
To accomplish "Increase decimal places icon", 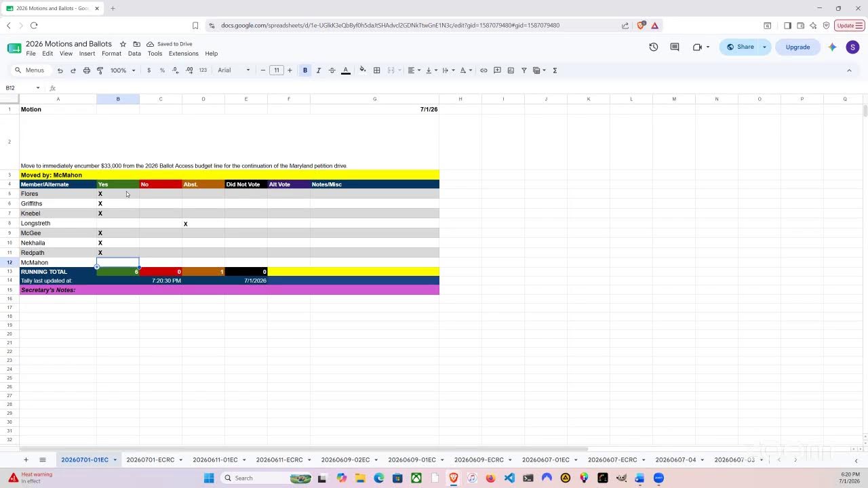I will pos(189,70).
